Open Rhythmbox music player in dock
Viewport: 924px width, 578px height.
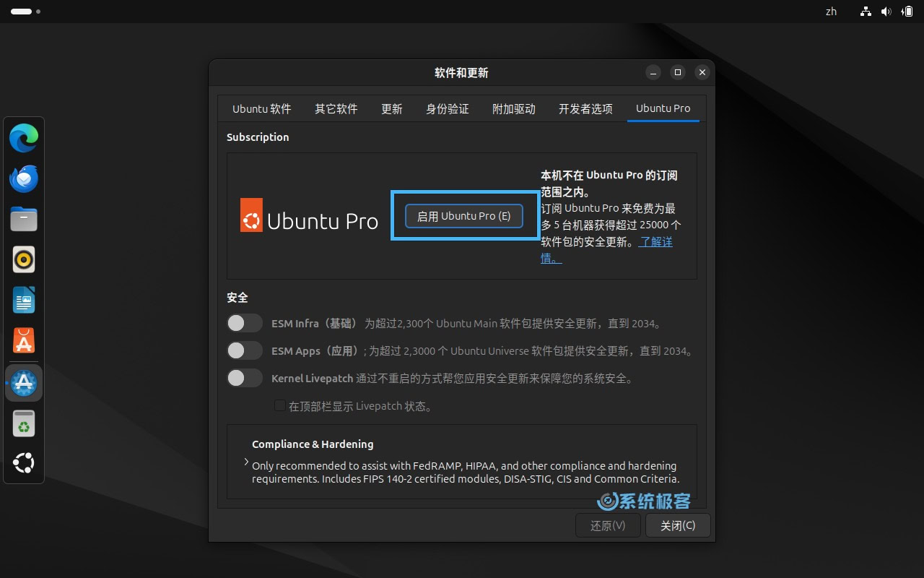click(x=24, y=259)
